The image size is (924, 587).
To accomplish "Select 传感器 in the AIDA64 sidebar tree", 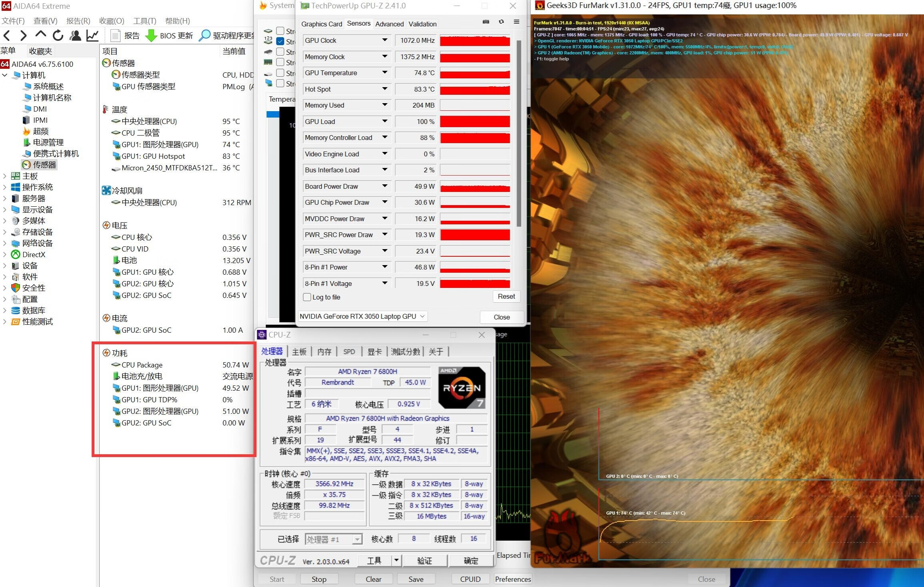I will (44, 164).
